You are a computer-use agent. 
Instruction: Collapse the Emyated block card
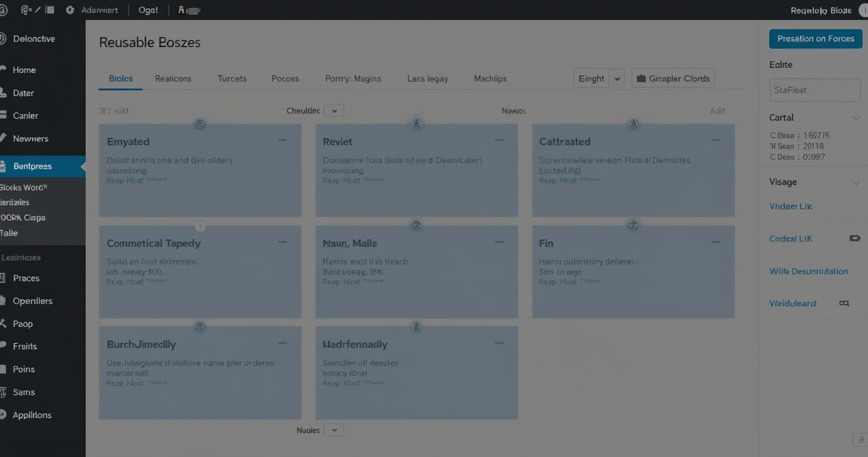284,141
